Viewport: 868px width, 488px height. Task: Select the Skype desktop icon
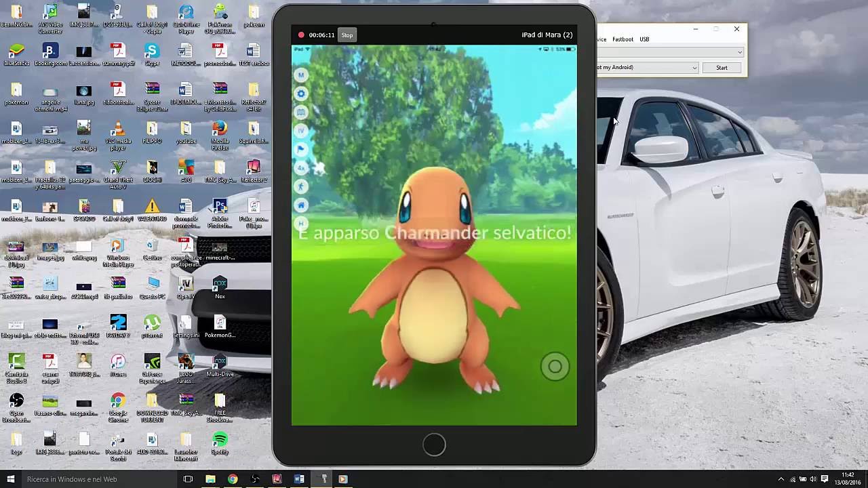152,55
